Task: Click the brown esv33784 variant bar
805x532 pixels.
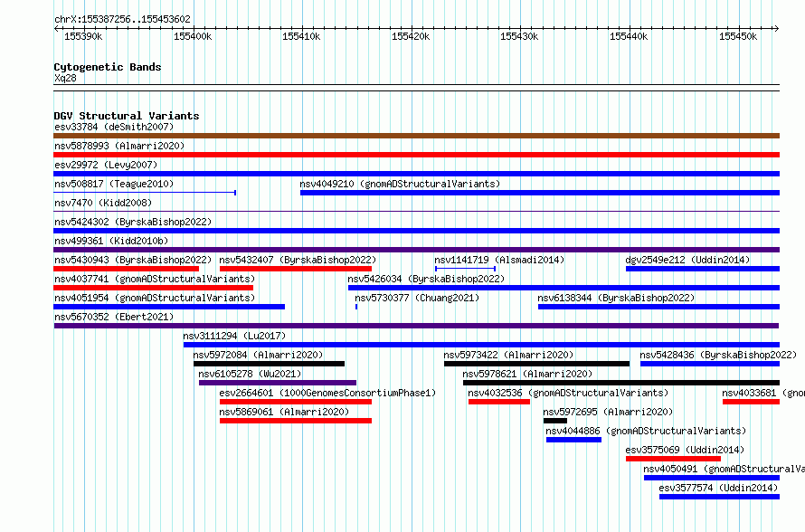Action: tap(416, 136)
